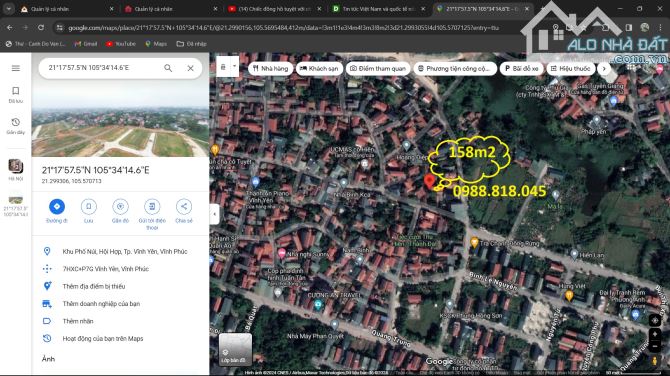
Task: Click the Ảnh photos heading
Action: 48,359
